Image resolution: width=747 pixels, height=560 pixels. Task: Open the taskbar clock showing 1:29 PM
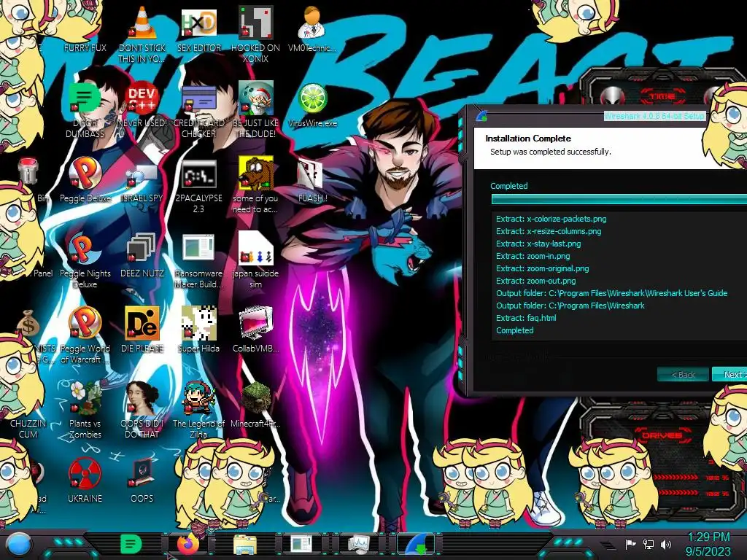[708, 544]
